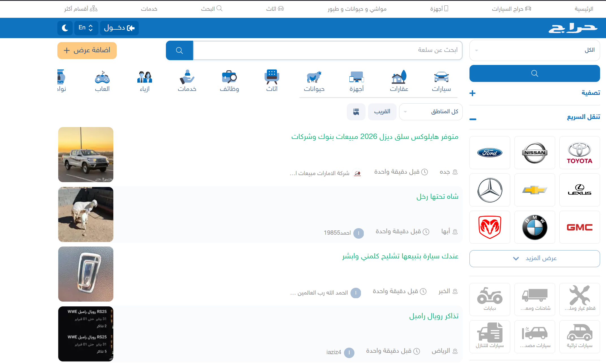Expand show more (عرض المزيد) brands

pyautogui.click(x=534, y=258)
